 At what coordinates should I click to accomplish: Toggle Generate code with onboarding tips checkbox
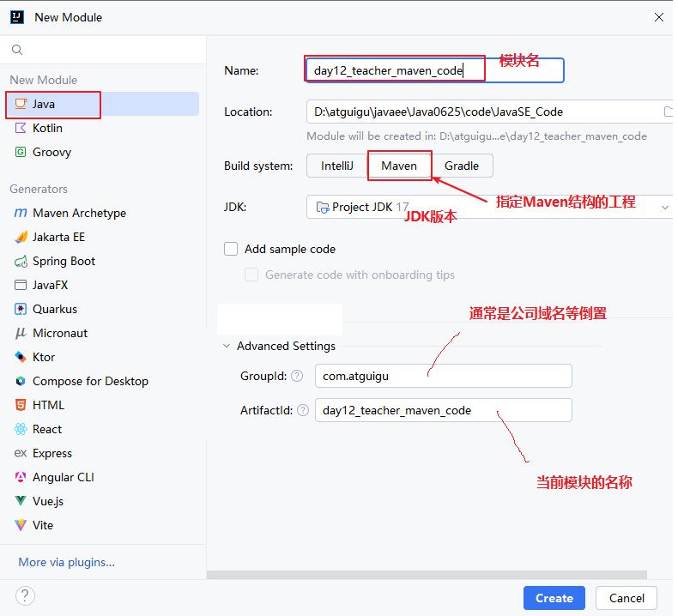tap(251, 275)
